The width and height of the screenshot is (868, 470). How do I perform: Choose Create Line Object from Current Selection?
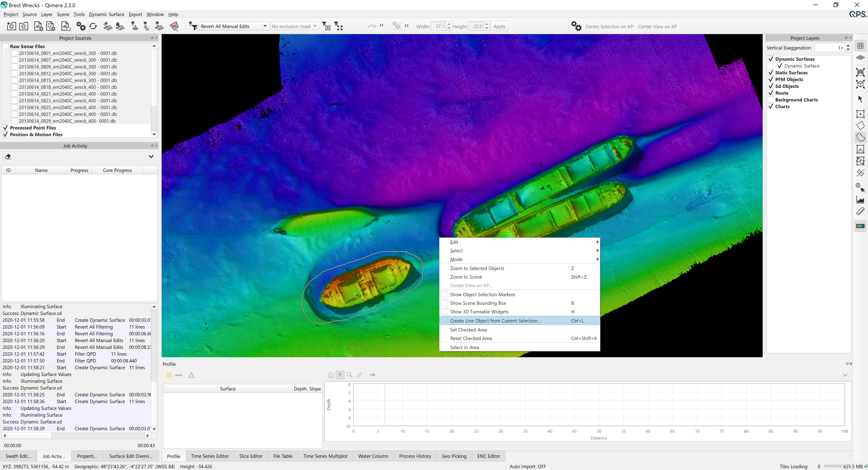point(495,321)
